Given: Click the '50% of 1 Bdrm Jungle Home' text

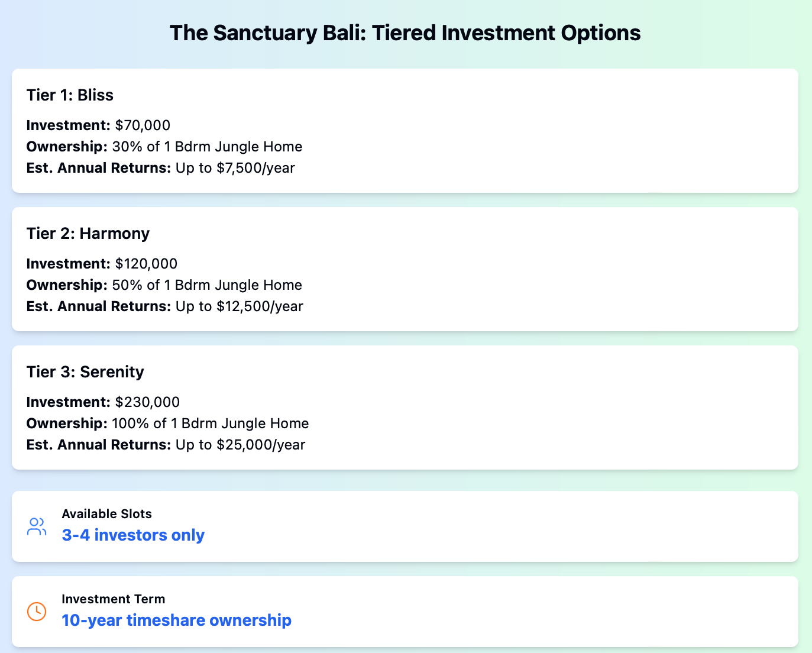Looking at the screenshot, I should tap(207, 285).
